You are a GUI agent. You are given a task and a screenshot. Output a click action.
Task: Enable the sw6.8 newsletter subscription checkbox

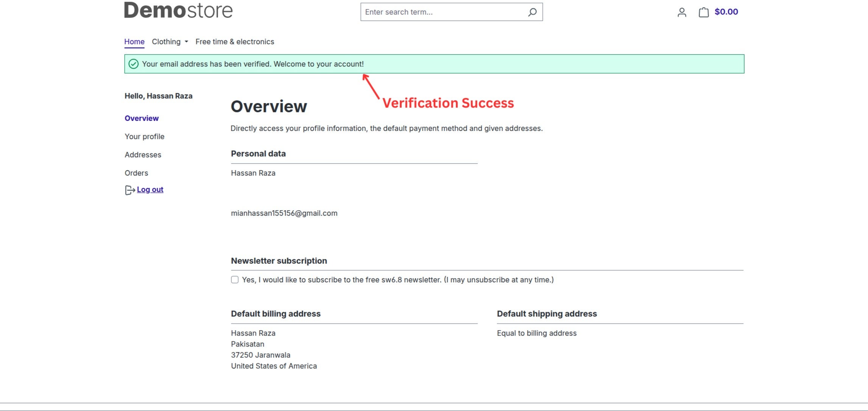(x=235, y=280)
